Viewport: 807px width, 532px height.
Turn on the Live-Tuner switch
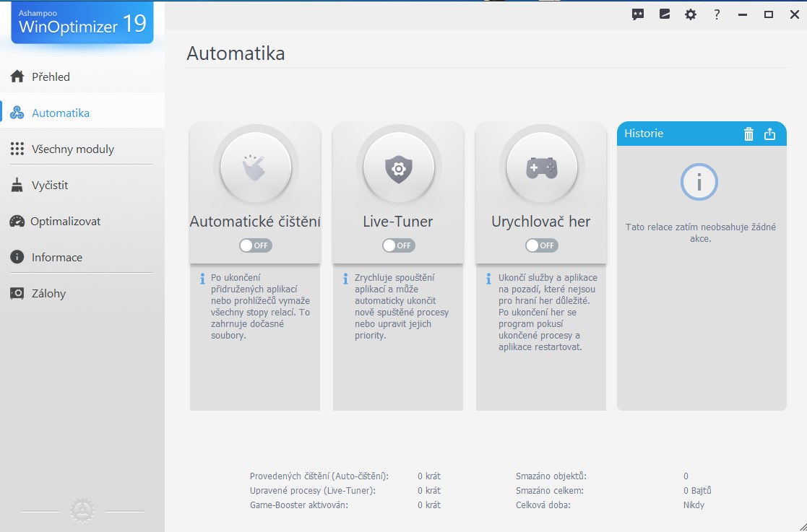[398, 245]
